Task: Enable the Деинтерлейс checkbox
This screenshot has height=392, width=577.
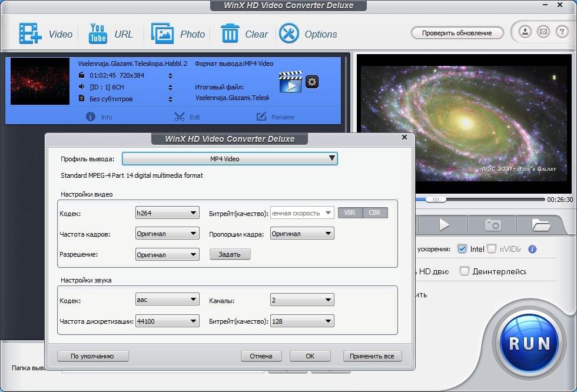Action: 465,271
